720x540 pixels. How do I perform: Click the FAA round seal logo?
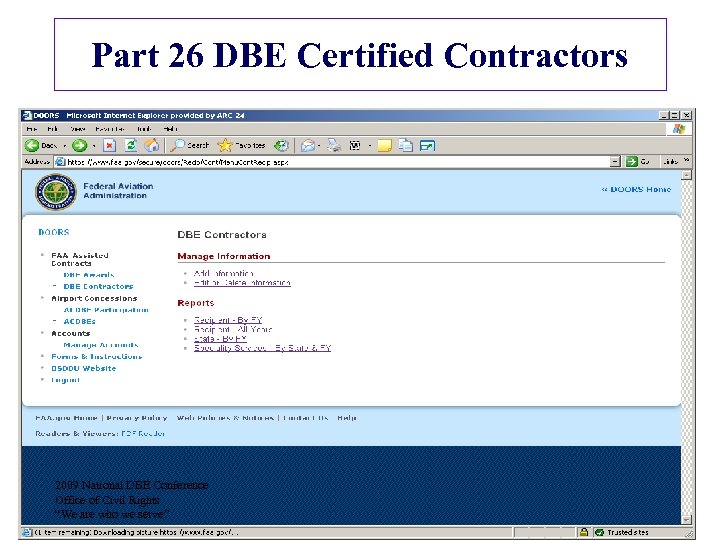coord(56,192)
